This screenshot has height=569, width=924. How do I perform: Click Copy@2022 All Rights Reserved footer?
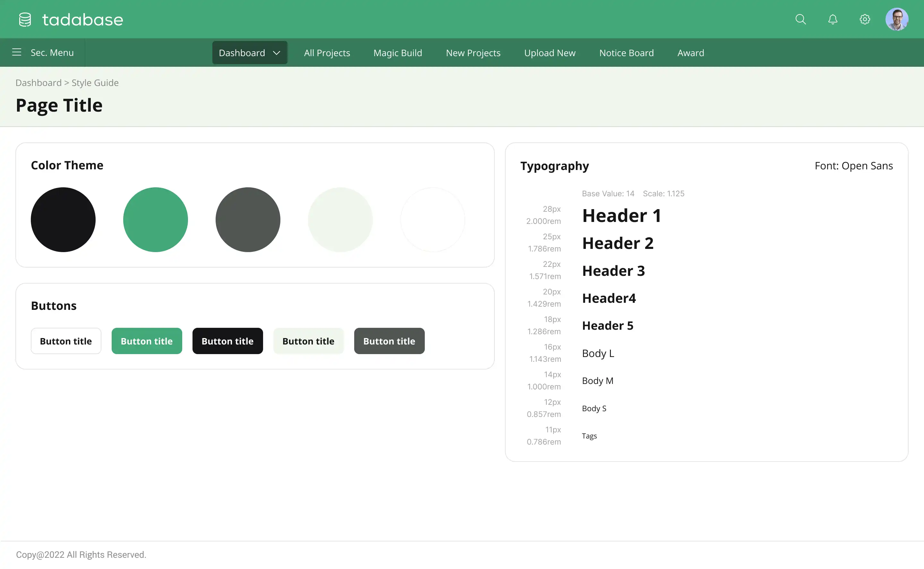[x=81, y=555]
